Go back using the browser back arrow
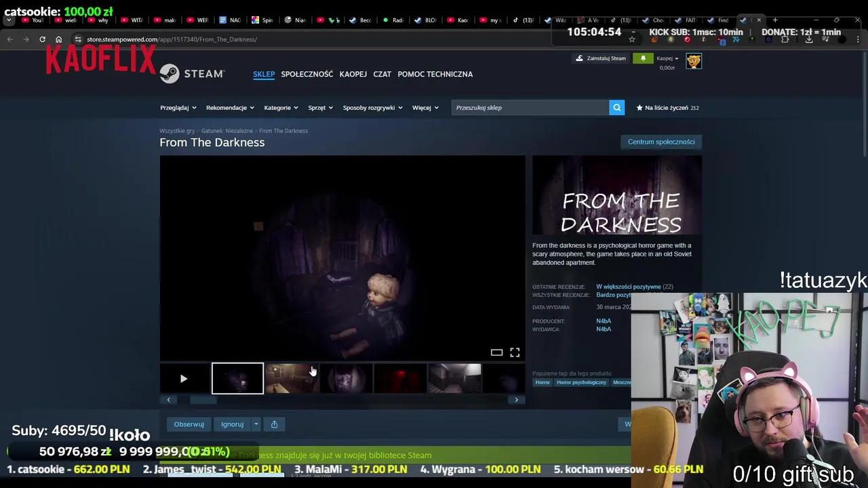The image size is (868, 488). click(x=10, y=39)
